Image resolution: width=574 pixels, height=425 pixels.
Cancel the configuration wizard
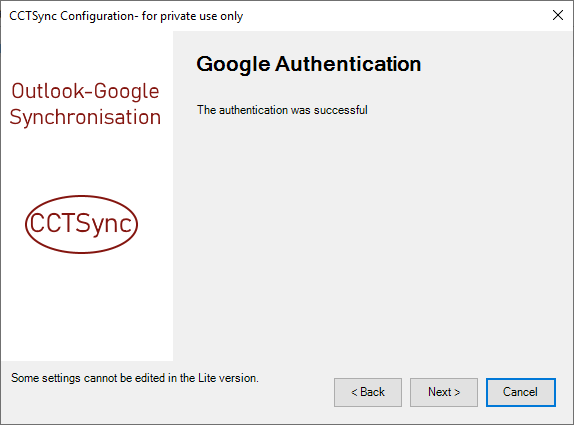point(521,392)
